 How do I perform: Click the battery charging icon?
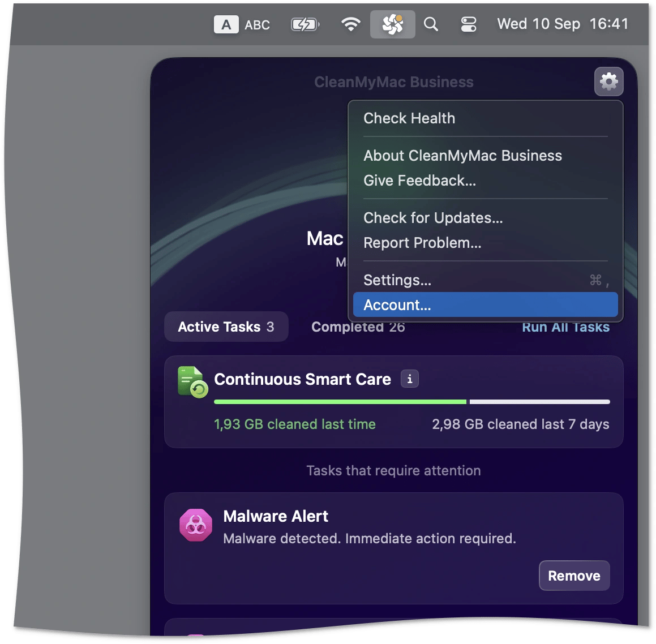click(305, 24)
